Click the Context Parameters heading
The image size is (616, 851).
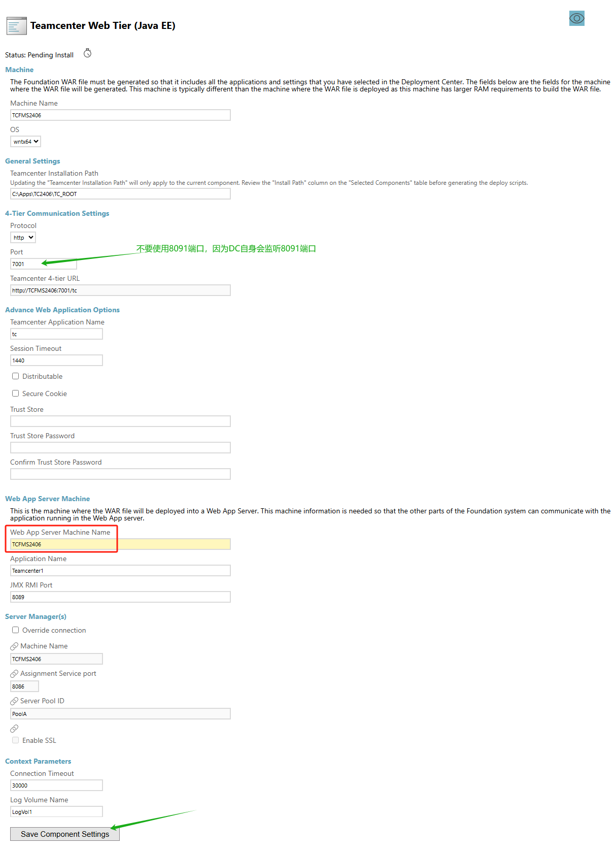coord(38,761)
